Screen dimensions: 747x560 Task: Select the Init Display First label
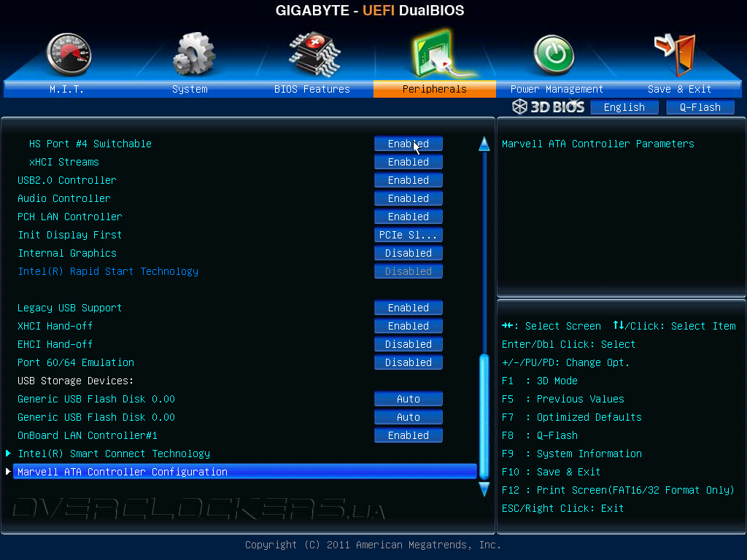coord(69,235)
